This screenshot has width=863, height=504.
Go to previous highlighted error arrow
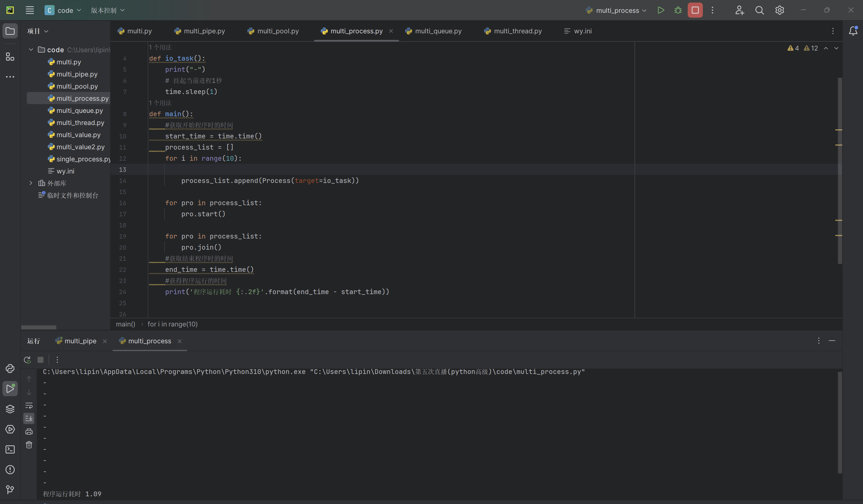pyautogui.click(x=826, y=48)
